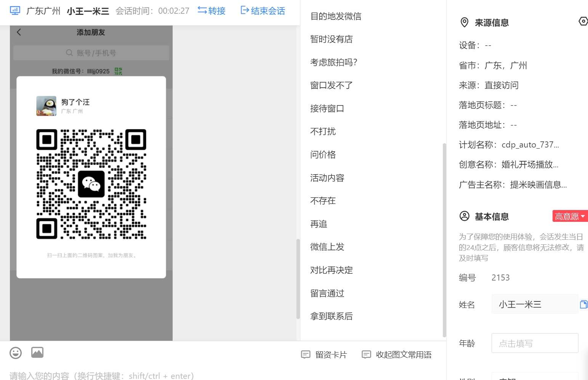
Task: Click the 来源 value 直接访问
Action: point(501,85)
